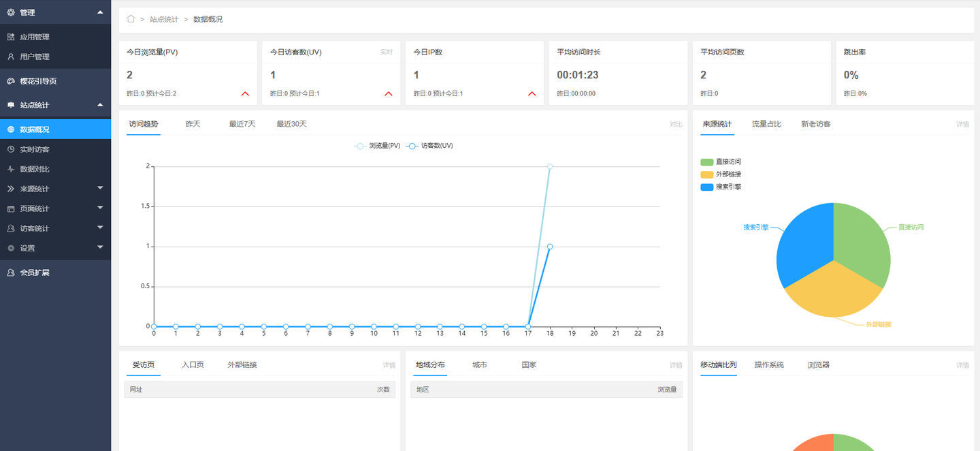Open 详情 link in 移动端比列 panel
Screen dimensions: 980x451
point(962,366)
